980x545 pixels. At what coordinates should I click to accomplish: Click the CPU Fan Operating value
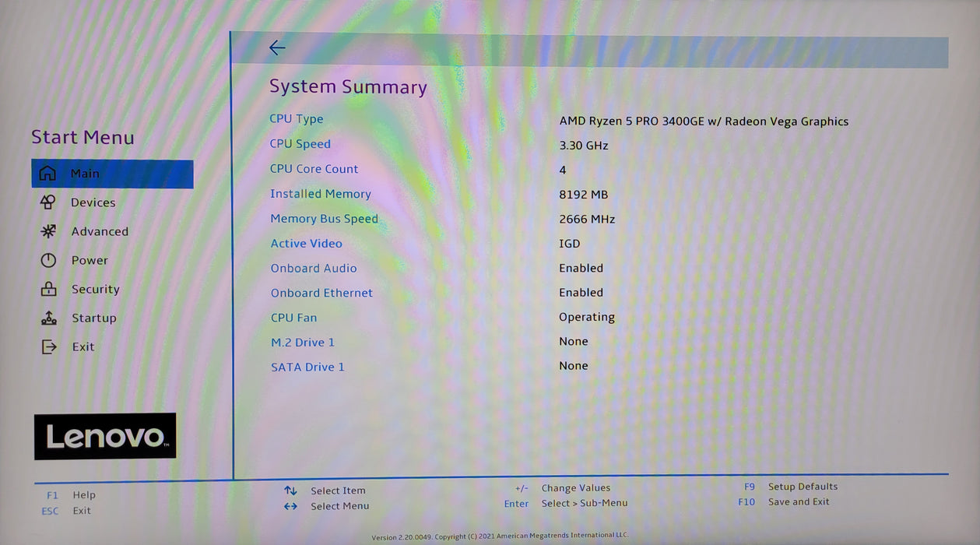(587, 318)
